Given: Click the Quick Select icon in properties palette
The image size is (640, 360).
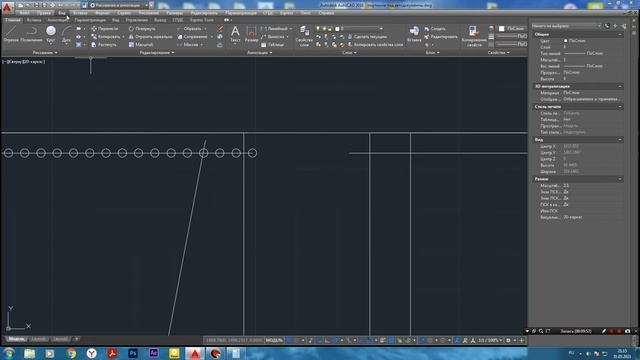Looking at the screenshot, I should click(x=623, y=26).
